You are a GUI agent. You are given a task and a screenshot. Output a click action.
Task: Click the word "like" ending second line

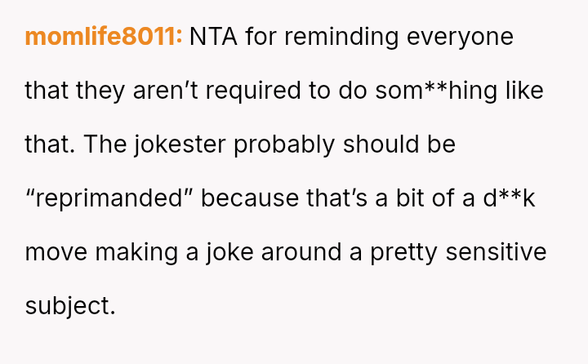(523, 91)
